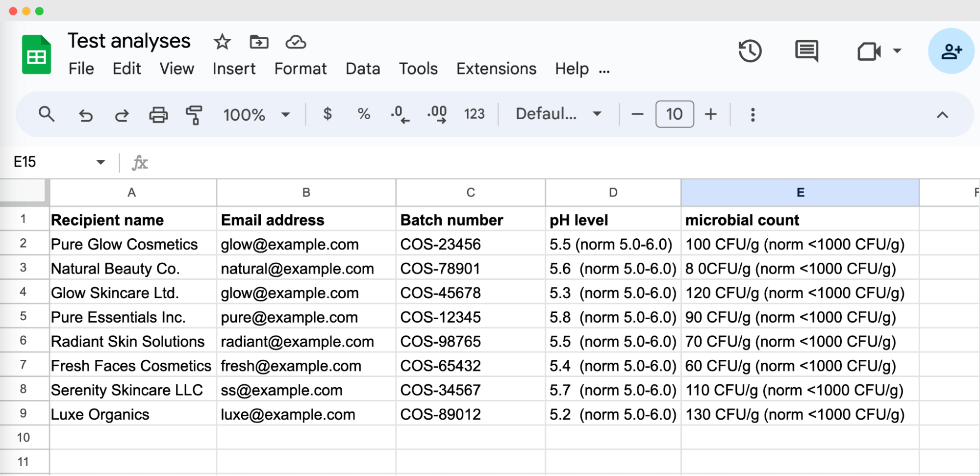Select the Recipient name header cell
This screenshot has height=476, width=980.
click(x=133, y=220)
